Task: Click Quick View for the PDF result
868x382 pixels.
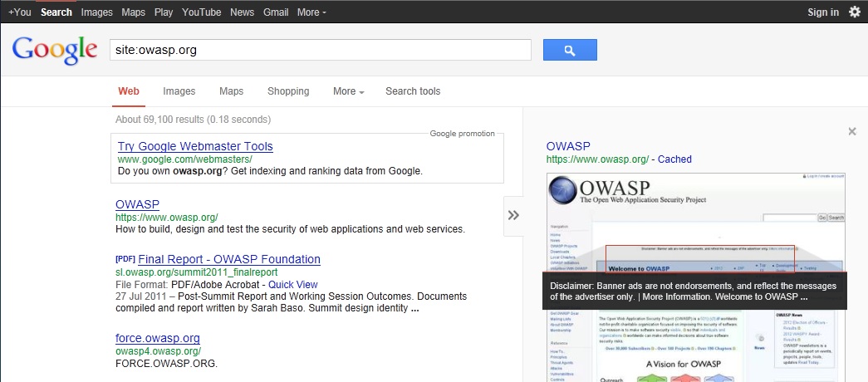Action: click(293, 284)
